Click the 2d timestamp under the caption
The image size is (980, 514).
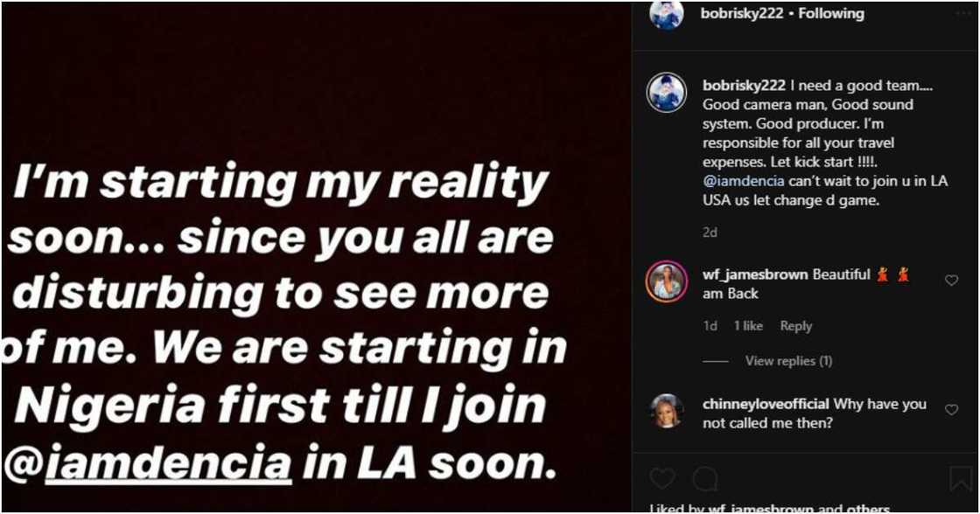pos(710,233)
